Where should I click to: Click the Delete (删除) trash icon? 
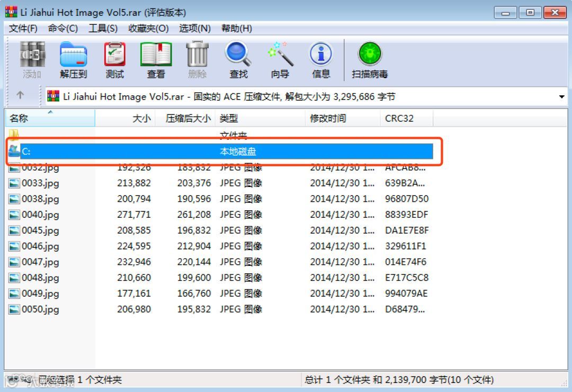pyautogui.click(x=197, y=55)
